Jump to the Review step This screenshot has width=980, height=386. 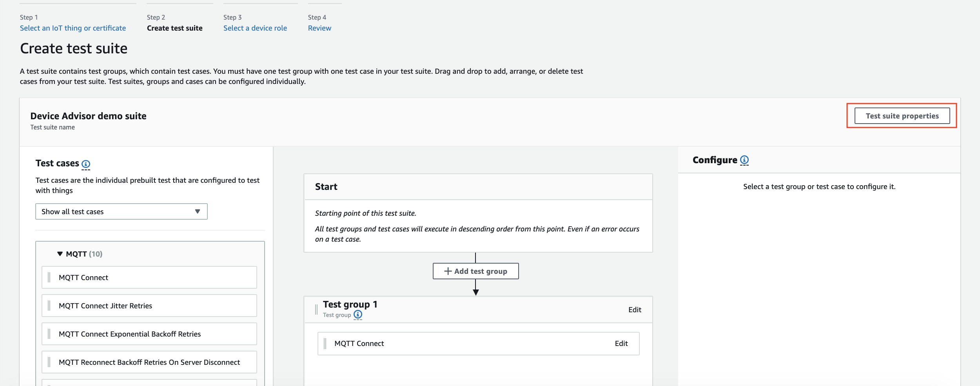[x=319, y=28]
